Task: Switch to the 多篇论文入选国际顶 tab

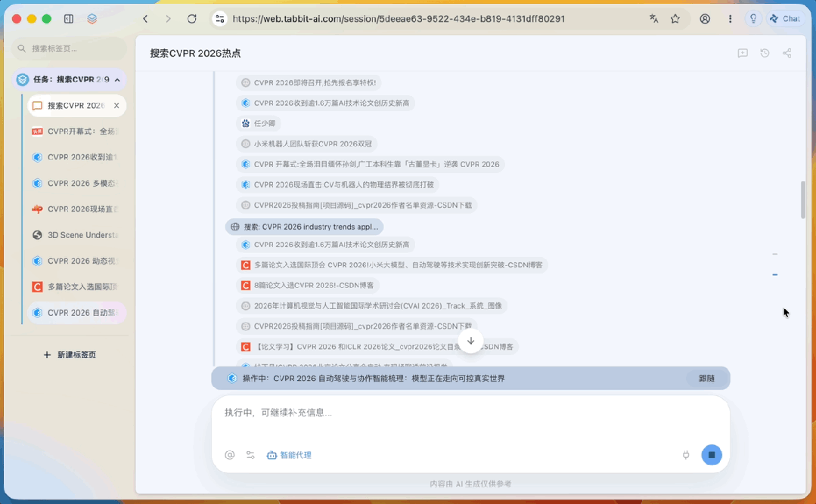Action: click(x=76, y=286)
